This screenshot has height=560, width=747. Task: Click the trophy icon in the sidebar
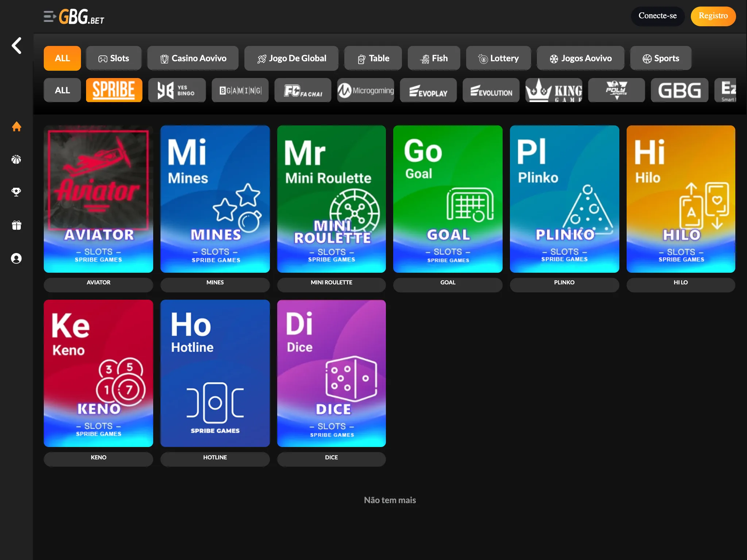(x=16, y=192)
